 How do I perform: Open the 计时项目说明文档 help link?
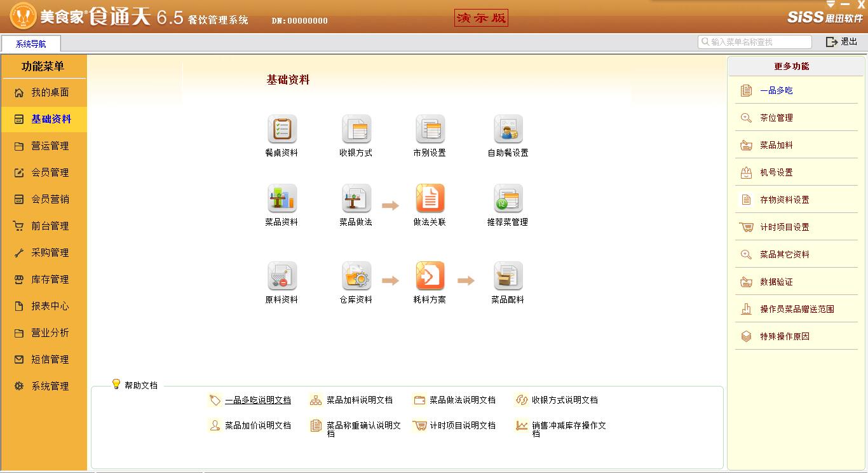point(463,426)
